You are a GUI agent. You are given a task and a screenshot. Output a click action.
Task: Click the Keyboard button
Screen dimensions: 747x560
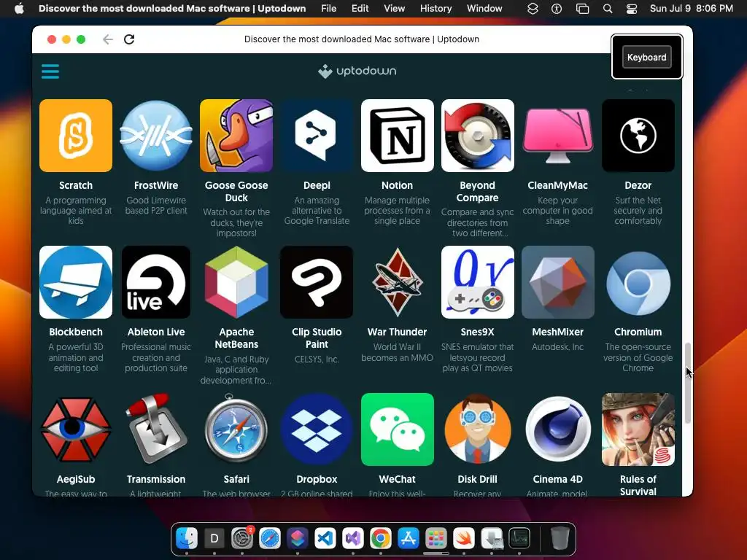[x=646, y=57]
